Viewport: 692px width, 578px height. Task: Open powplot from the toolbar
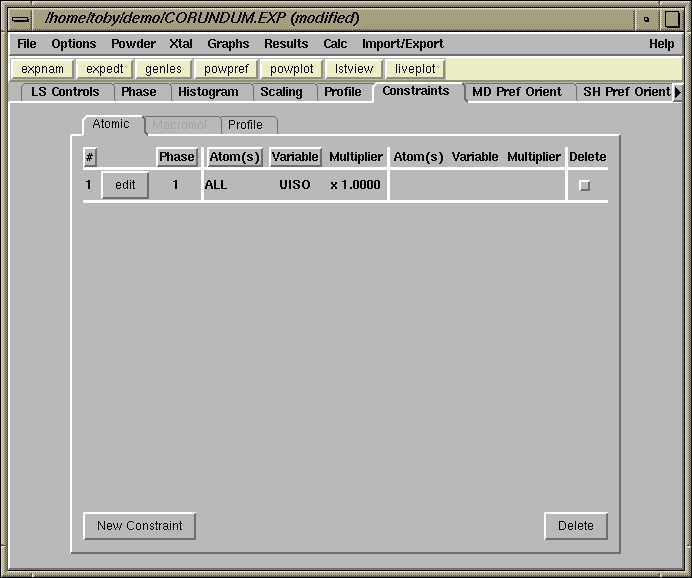click(291, 69)
